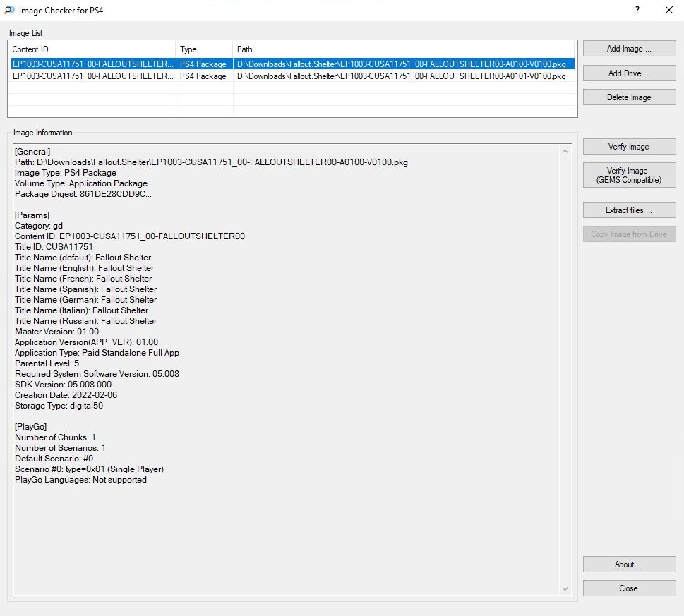Open the Extract files dialog
Viewport: 684px width, 616px height.
click(x=629, y=210)
